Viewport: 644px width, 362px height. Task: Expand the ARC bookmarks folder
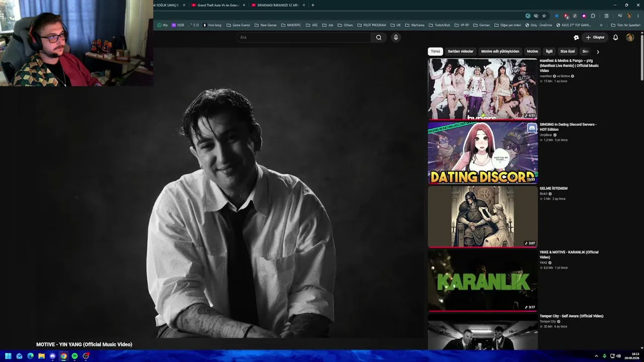coord(312,25)
